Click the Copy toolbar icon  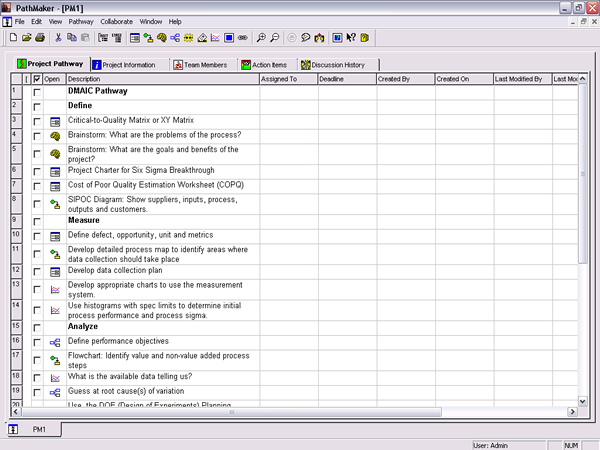pos(72,38)
